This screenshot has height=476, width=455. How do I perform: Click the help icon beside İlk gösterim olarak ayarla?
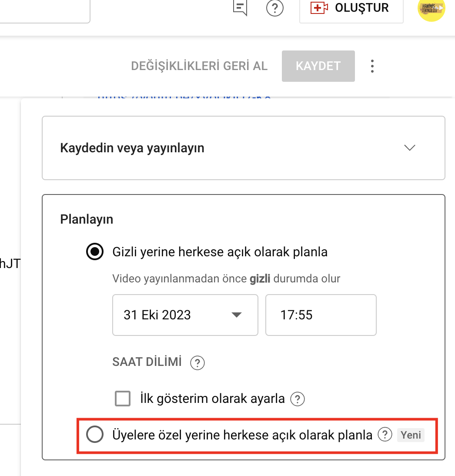(x=298, y=399)
